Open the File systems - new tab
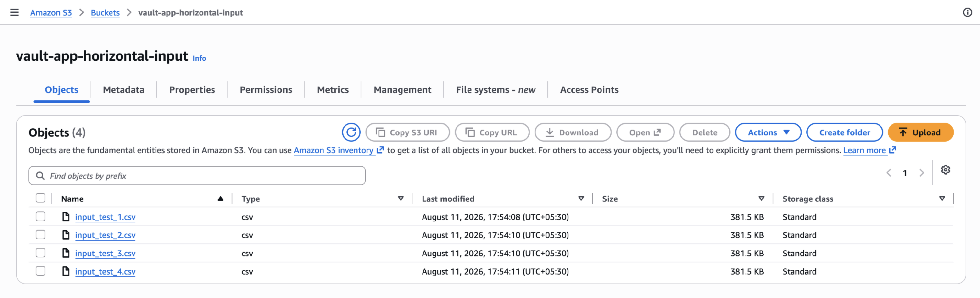The width and height of the screenshot is (980, 298). point(496,90)
